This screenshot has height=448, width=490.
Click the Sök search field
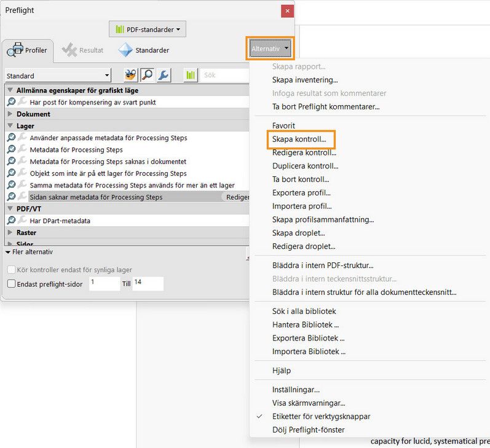point(224,75)
